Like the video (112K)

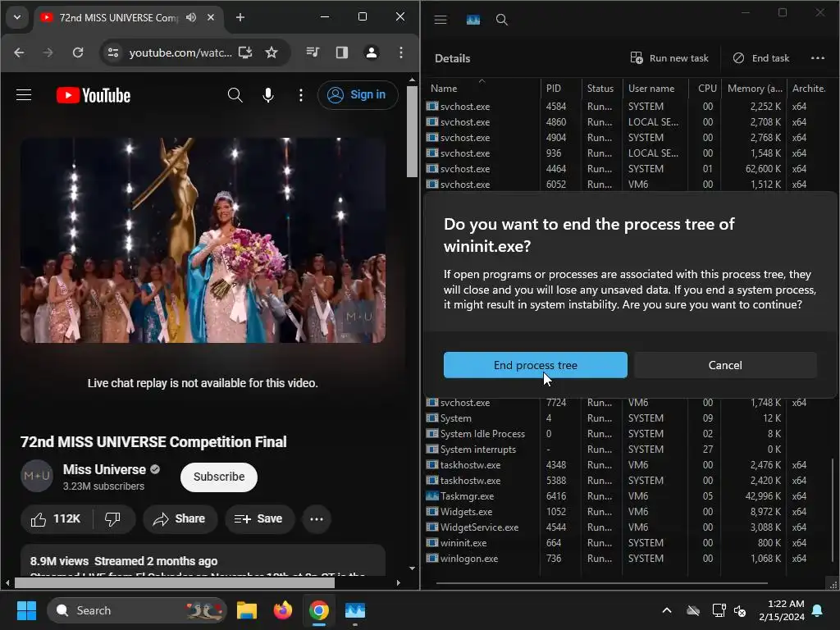57,518
